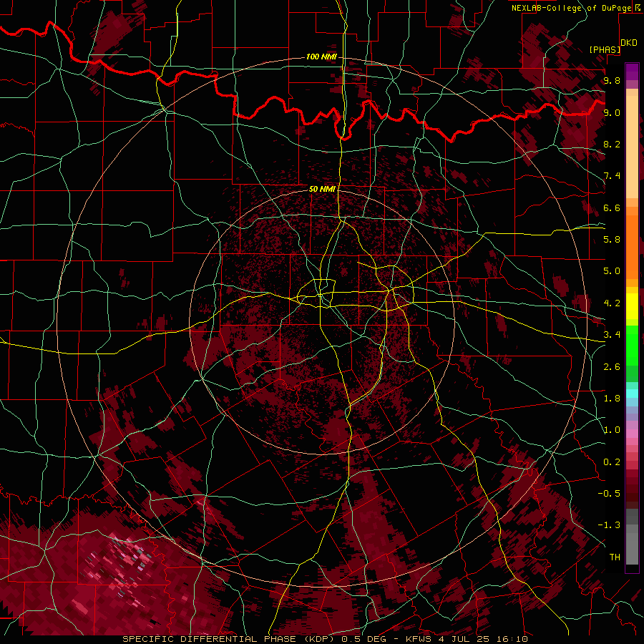Click the "100 NMI" range ring label
This screenshot has width=644, height=644.
tap(321, 57)
